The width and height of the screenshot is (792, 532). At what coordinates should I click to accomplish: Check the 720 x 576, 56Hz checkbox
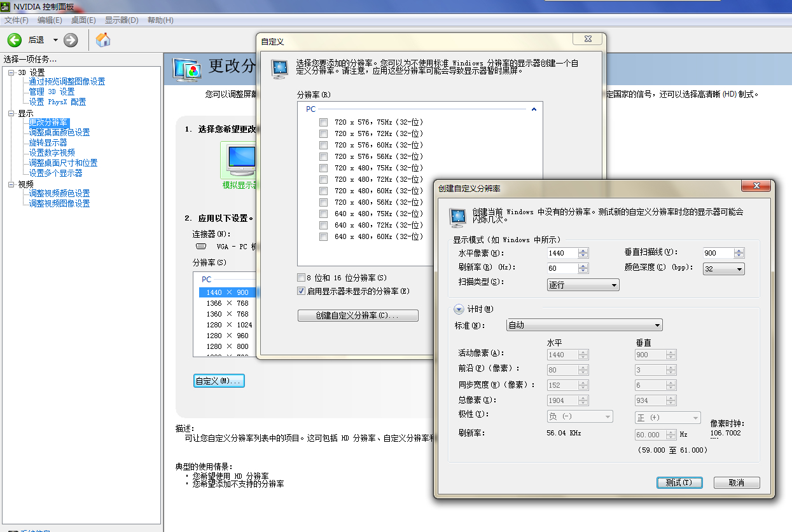pyautogui.click(x=324, y=156)
